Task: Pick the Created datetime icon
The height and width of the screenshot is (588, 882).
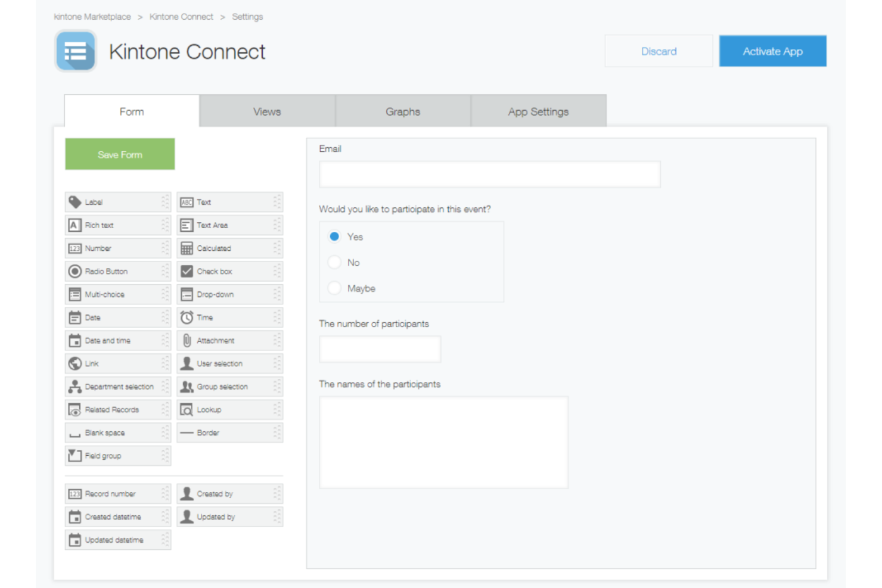Action: [x=74, y=517]
